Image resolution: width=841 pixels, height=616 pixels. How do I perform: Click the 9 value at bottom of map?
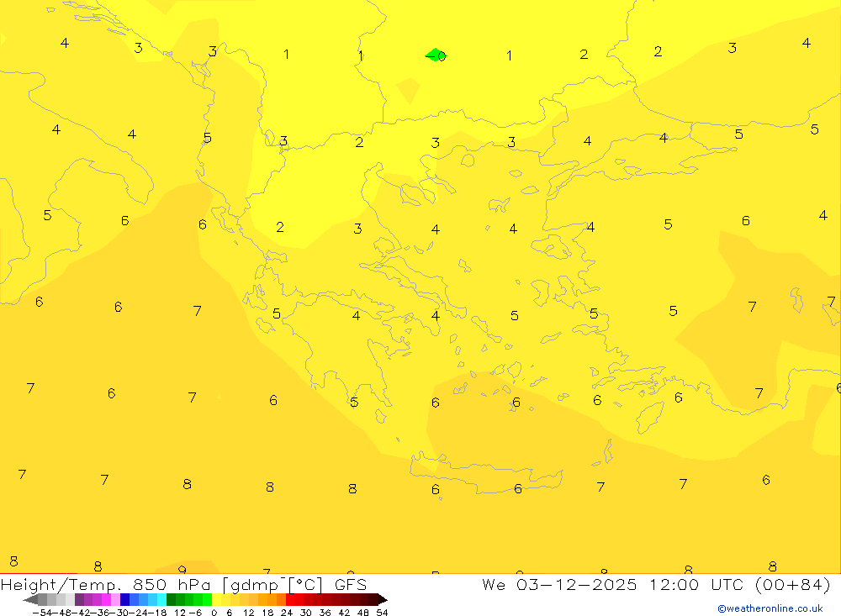pos(182,570)
